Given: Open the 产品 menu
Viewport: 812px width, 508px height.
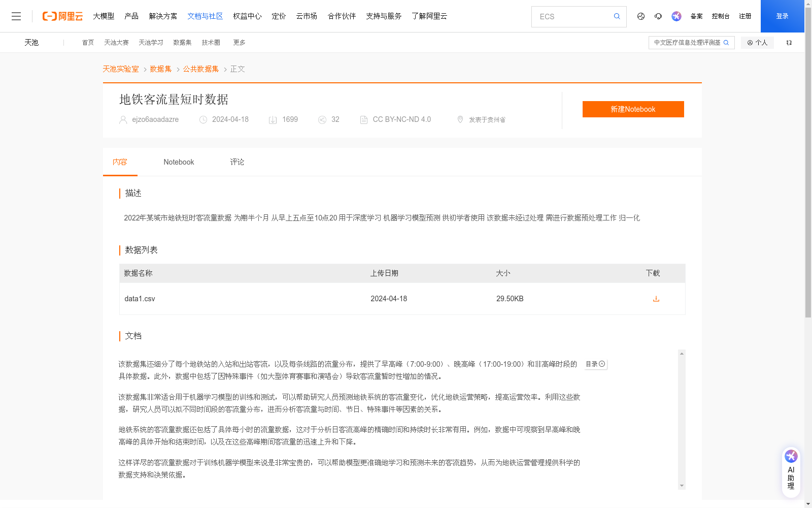Looking at the screenshot, I should tap(131, 16).
